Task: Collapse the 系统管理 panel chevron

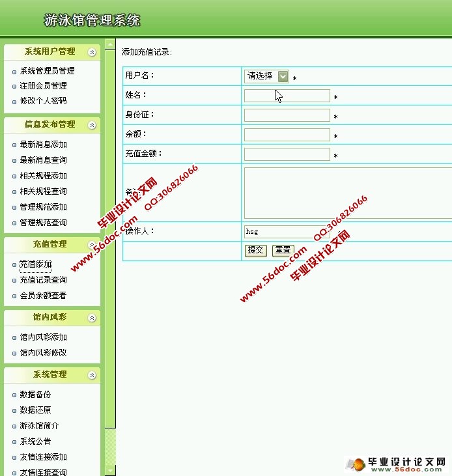Action: pyautogui.click(x=92, y=375)
